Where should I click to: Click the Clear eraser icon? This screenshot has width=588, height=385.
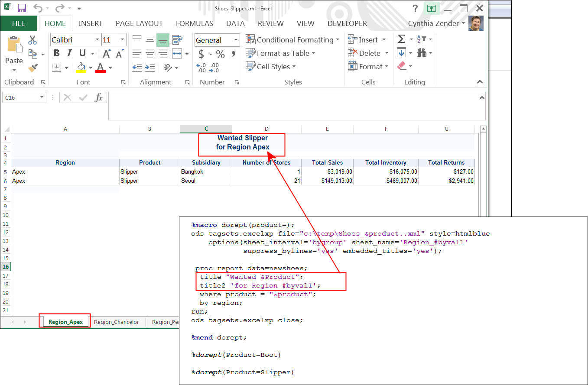[x=401, y=66]
